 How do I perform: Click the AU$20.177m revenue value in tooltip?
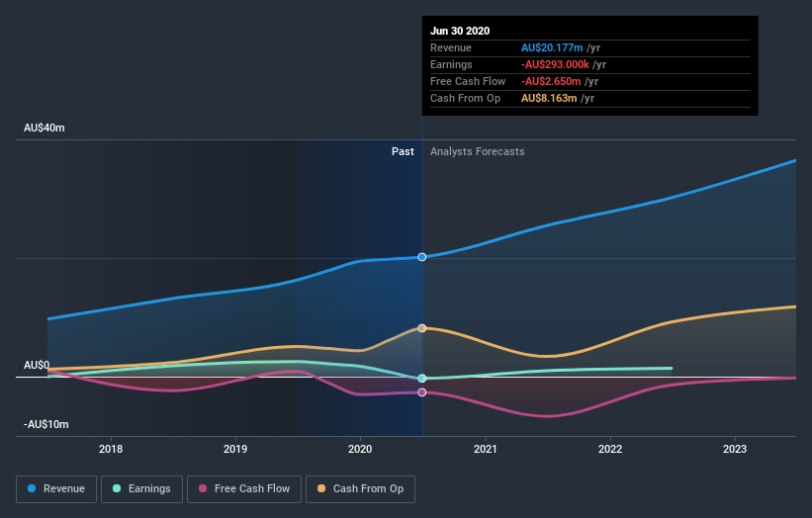[x=552, y=47]
